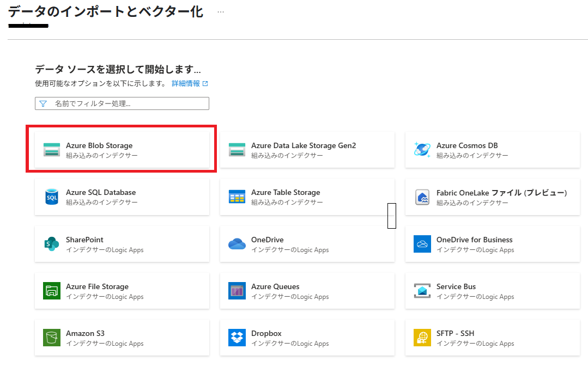Select the Azure Data Lake Storage Gen2 label
This screenshot has width=588, height=367.
click(304, 145)
